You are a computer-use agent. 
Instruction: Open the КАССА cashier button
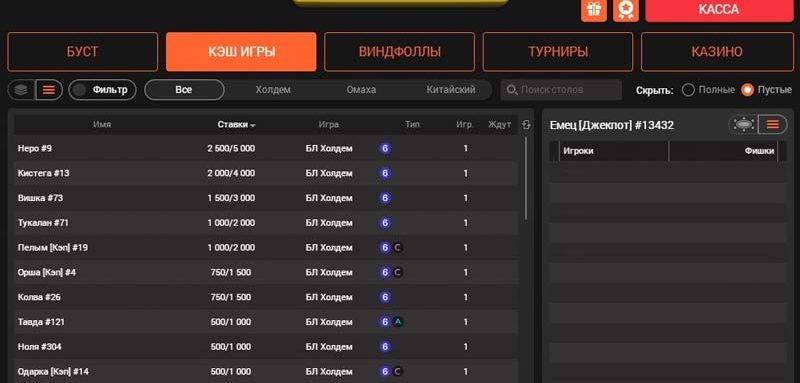(719, 10)
